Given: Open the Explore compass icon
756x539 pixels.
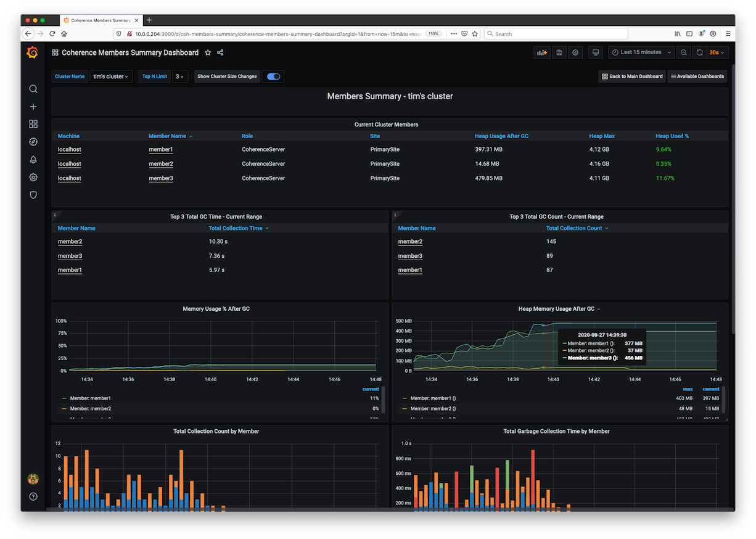Looking at the screenshot, I should click(33, 142).
